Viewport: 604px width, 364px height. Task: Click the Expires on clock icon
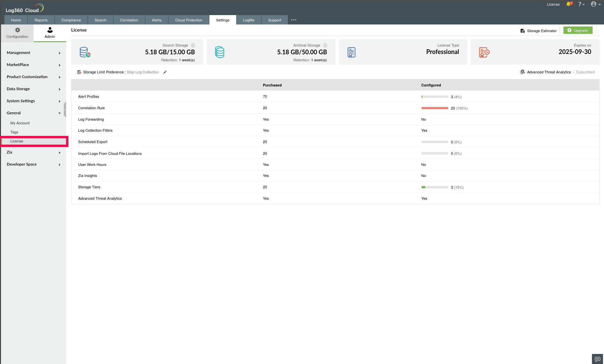tap(484, 52)
